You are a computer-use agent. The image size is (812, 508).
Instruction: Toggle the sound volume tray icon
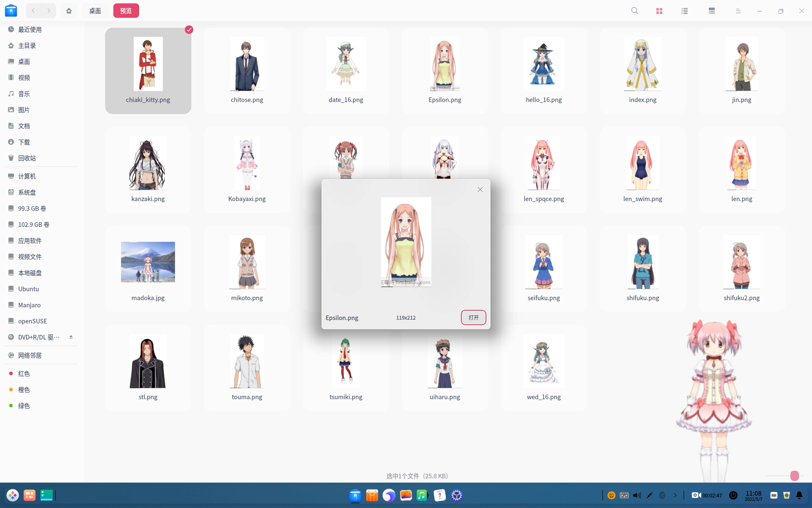click(637, 495)
